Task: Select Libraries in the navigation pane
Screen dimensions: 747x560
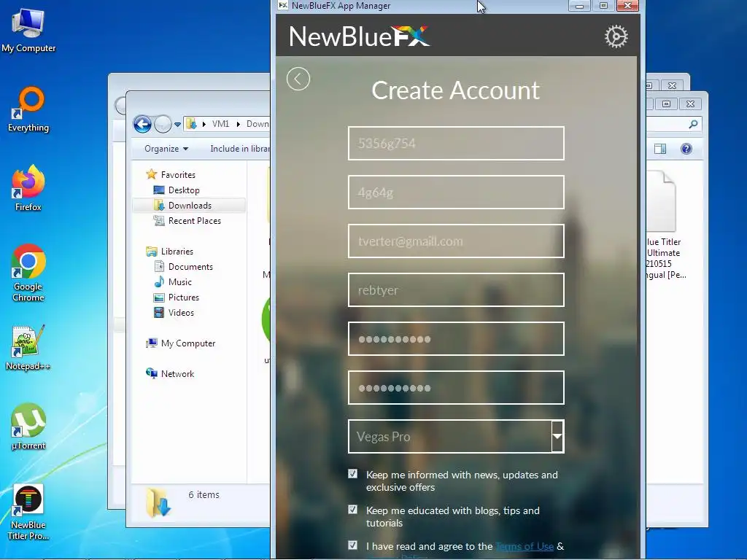Action: (x=177, y=252)
